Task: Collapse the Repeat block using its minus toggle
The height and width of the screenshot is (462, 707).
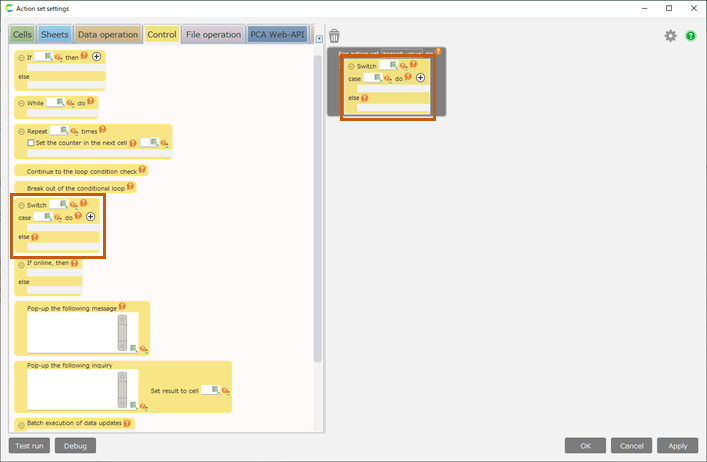Action: point(21,131)
